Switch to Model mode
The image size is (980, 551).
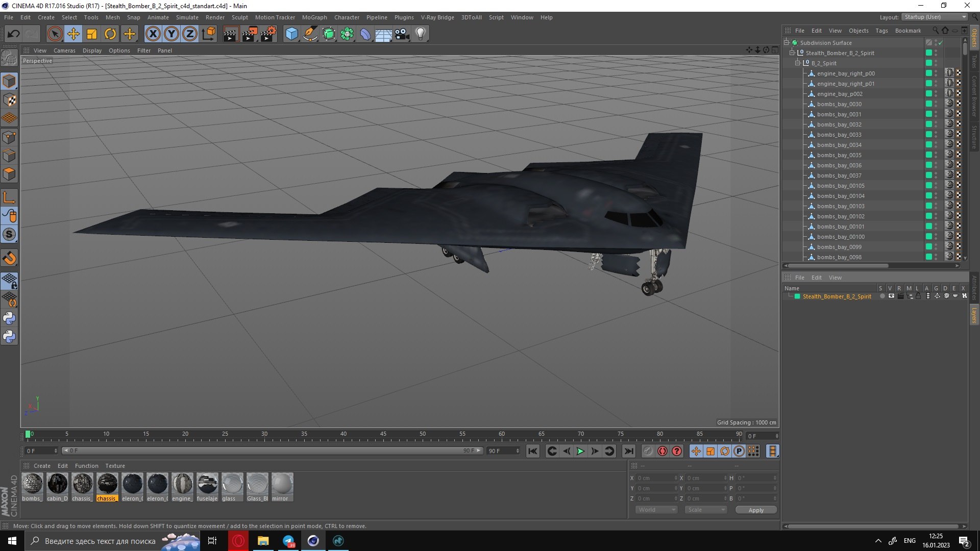click(9, 81)
